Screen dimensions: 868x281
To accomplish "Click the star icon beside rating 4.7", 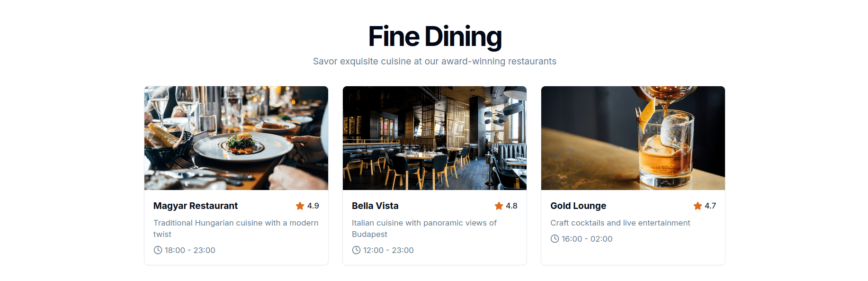I will click(x=698, y=206).
